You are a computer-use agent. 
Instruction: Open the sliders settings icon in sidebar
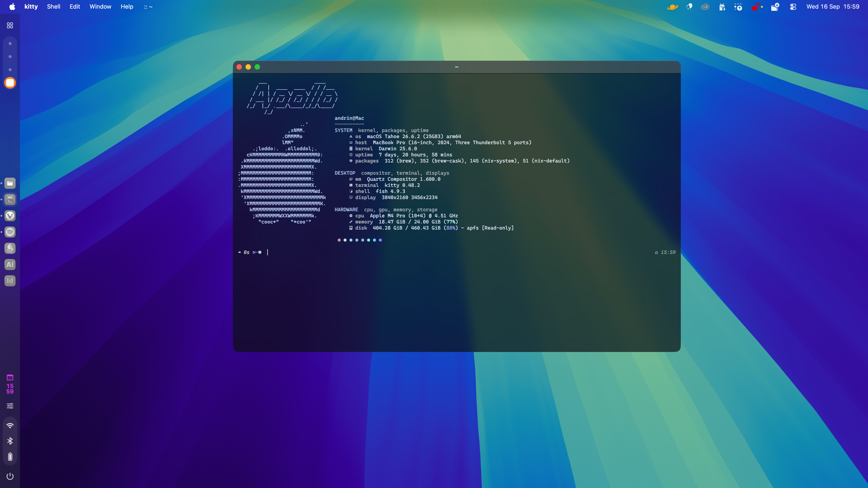(x=10, y=406)
